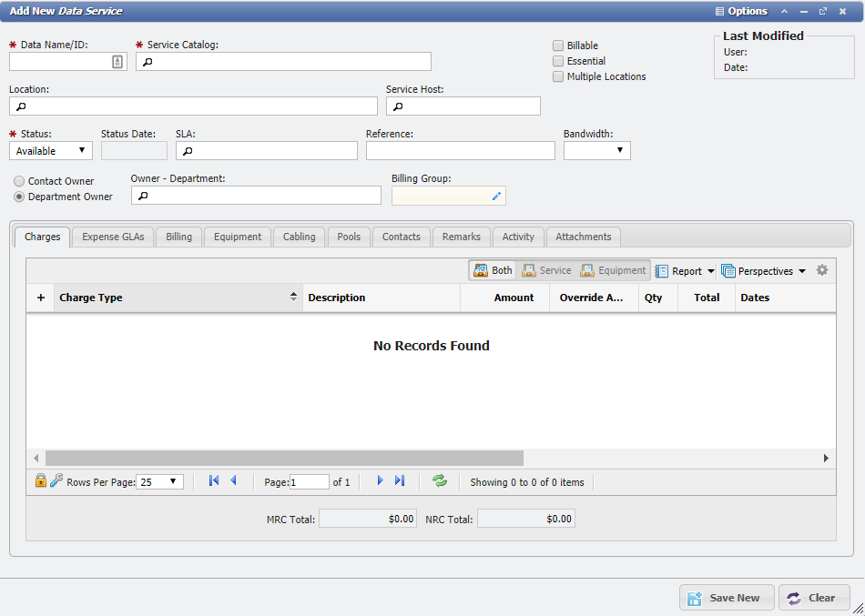
Task: Expand the Bandwidth dropdown
Action: [596, 151]
